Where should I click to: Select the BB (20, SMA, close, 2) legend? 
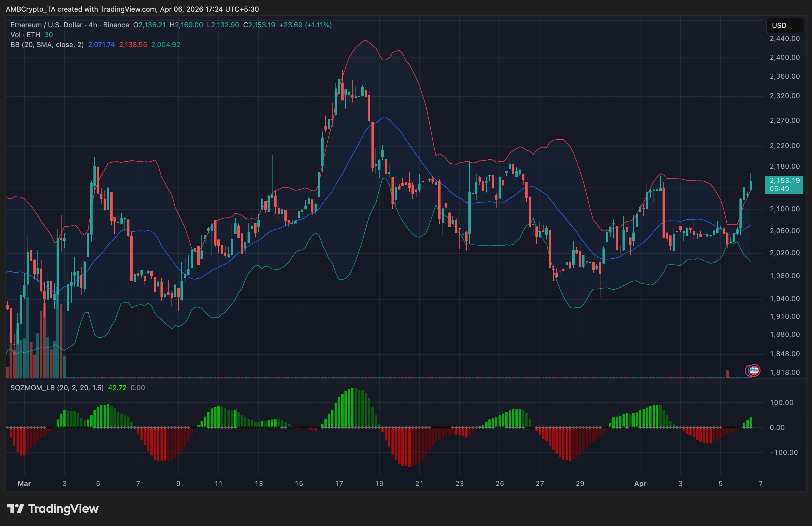coord(47,45)
